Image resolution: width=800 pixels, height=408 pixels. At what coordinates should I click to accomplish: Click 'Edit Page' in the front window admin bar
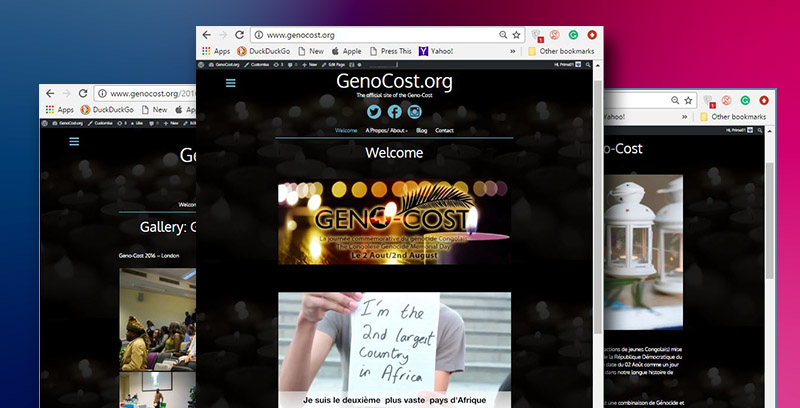click(333, 65)
